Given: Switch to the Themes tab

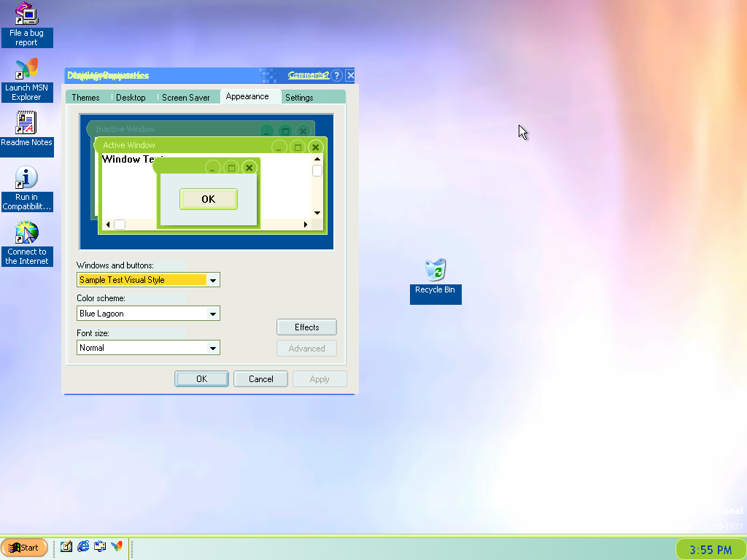Looking at the screenshot, I should tap(86, 98).
